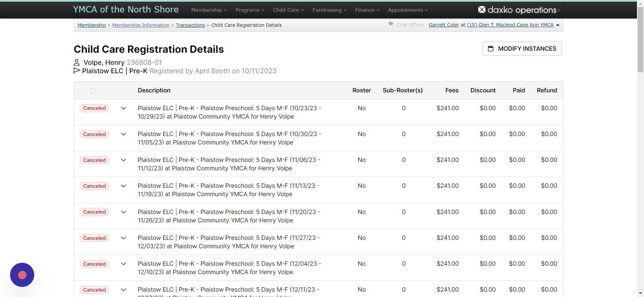Open the Child Care menu
The image size is (644, 297).
[288, 10]
